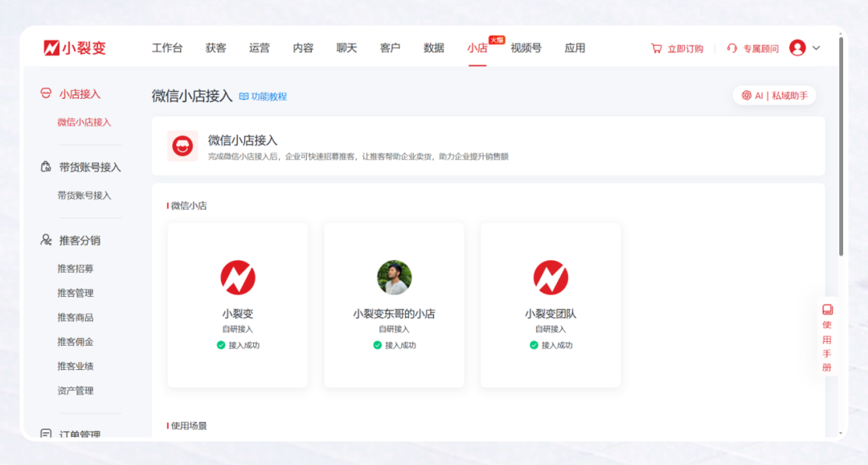Click the user avatar in top bar
This screenshot has width=868, height=465.
point(798,47)
